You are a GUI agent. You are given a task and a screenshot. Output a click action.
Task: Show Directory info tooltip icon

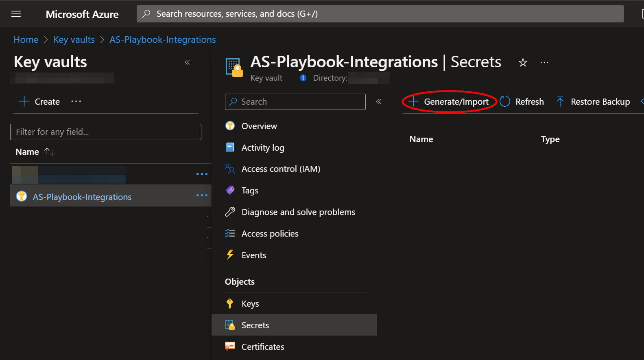[303, 78]
